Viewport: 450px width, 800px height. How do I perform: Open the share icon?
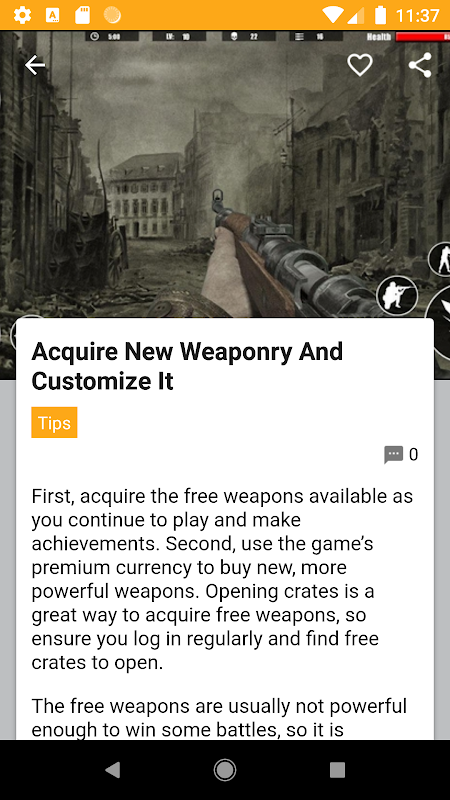(420, 65)
